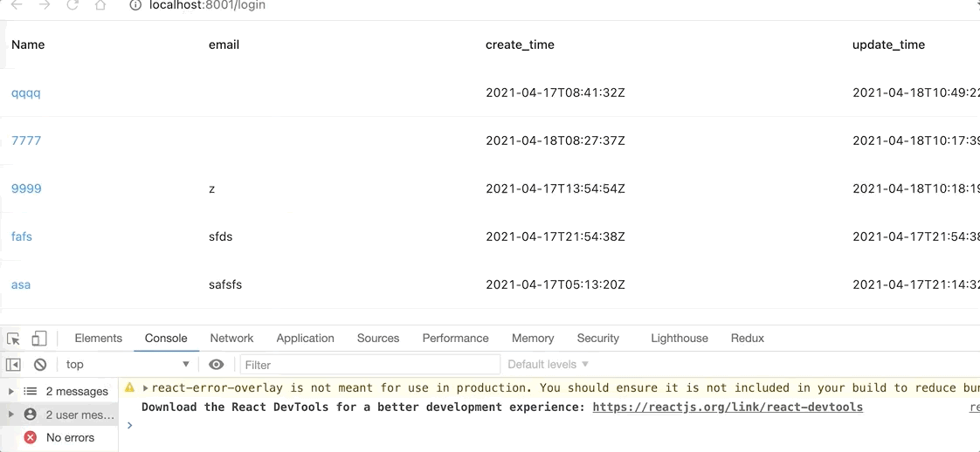Clear console with the ban icon
This screenshot has width=980, height=452.
[x=40, y=365]
